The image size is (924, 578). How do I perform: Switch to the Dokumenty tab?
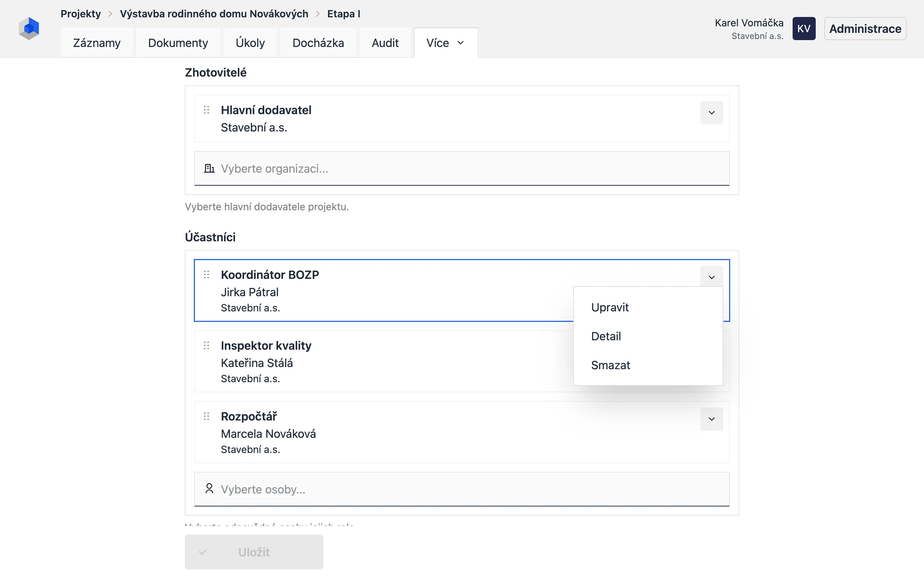[x=178, y=43]
